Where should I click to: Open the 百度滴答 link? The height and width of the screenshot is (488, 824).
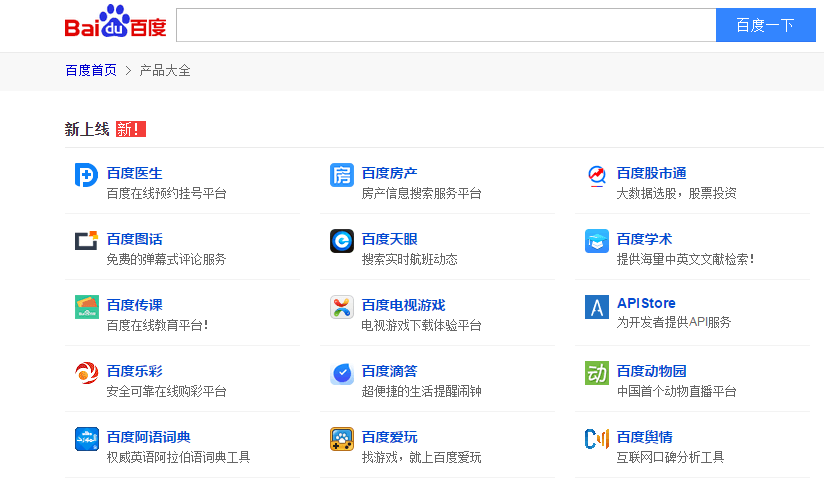389,371
